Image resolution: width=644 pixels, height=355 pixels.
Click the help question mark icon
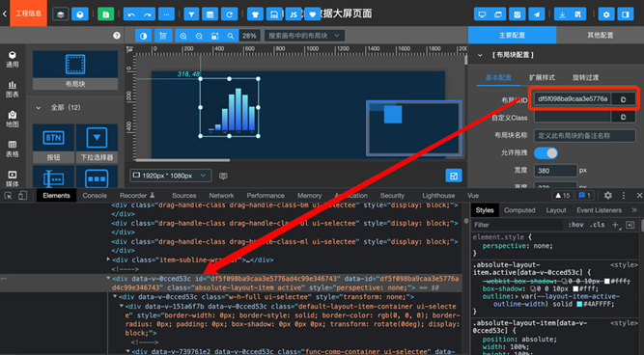click(117, 36)
